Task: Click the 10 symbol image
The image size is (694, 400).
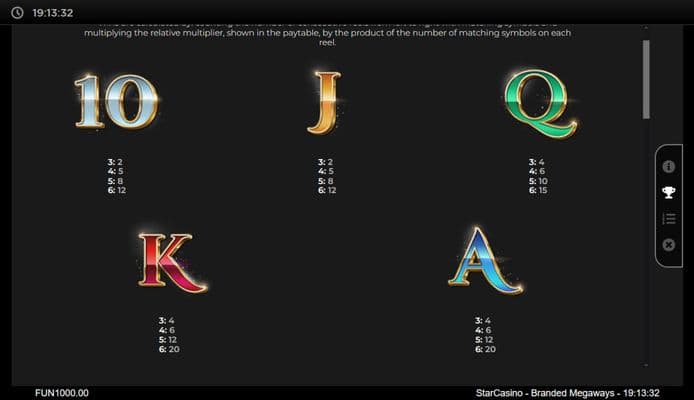Action: pyautogui.click(x=115, y=101)
